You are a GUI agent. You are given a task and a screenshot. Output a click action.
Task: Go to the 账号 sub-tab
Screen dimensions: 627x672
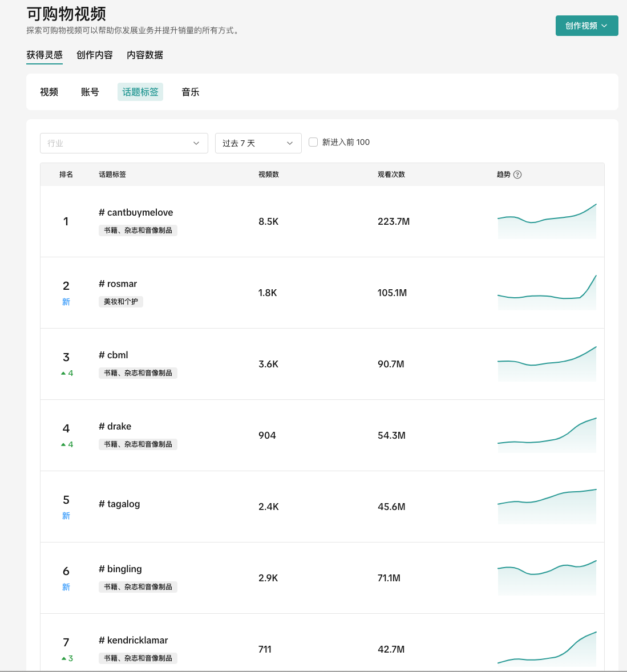(90, 92)
